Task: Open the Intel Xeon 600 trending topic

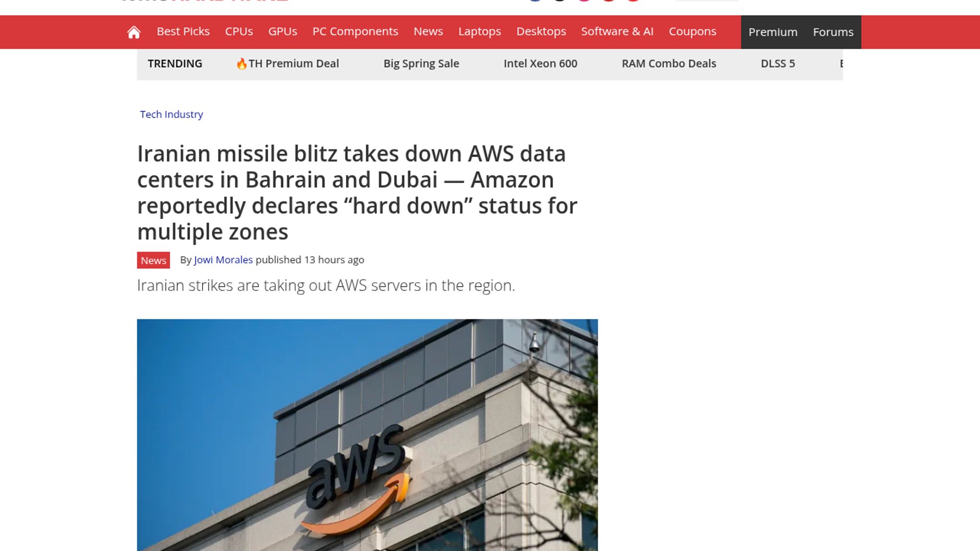Action: coord(541,64)
